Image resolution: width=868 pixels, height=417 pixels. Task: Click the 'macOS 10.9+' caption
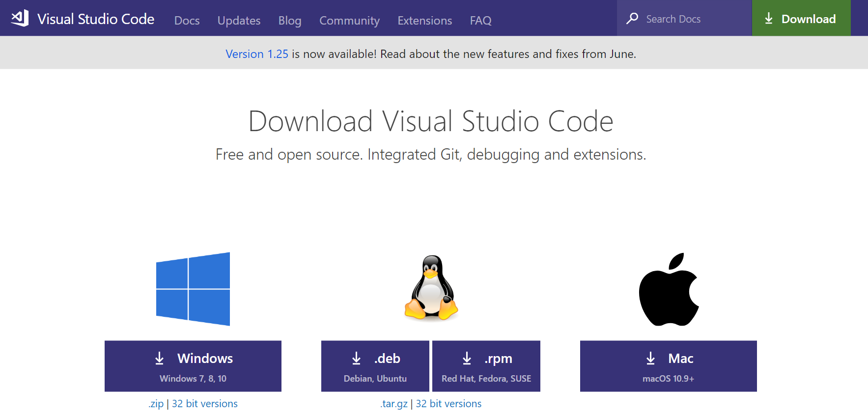click(669, 379)
